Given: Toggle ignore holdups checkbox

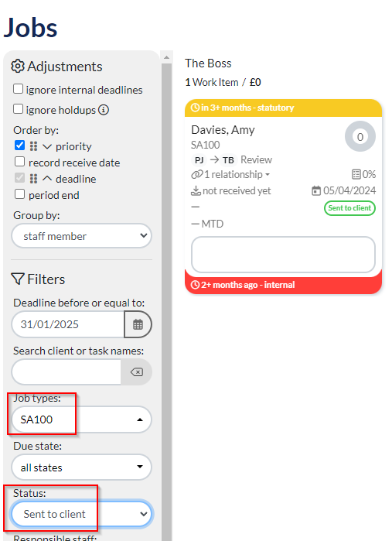Looking at the screenshot, I should [18, 109].
